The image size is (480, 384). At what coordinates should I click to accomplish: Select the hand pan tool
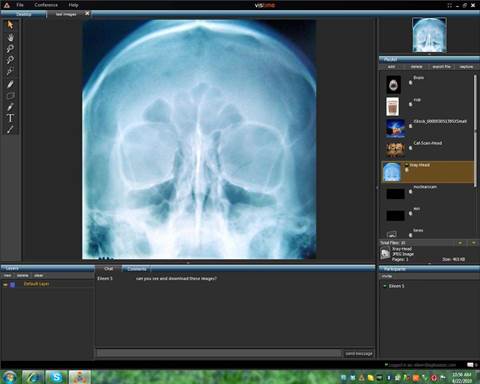10,37
